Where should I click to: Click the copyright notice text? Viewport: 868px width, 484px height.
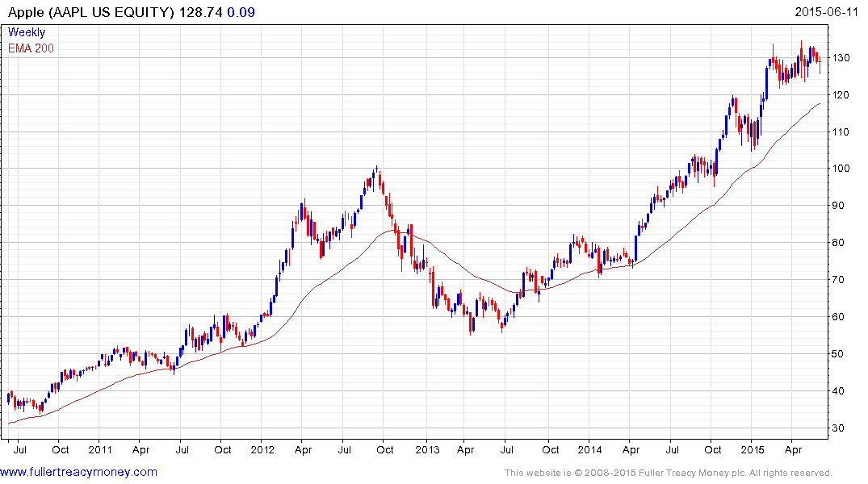[x=669, y=473]
